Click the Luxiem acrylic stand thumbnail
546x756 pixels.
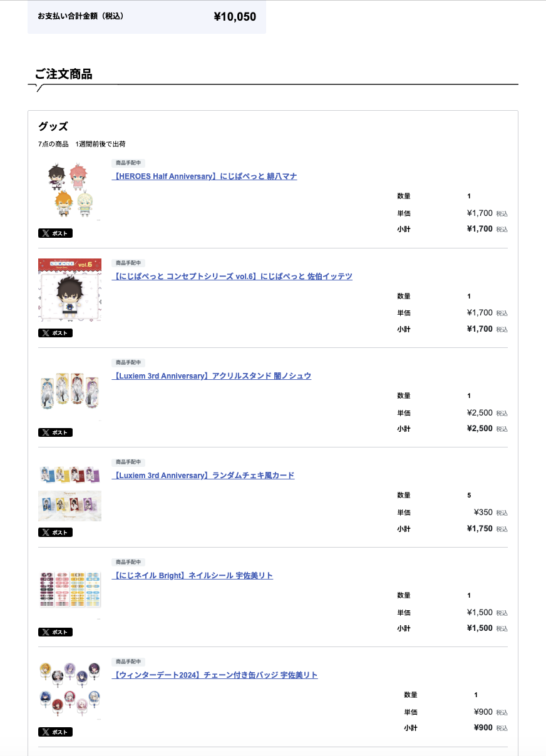70,390
